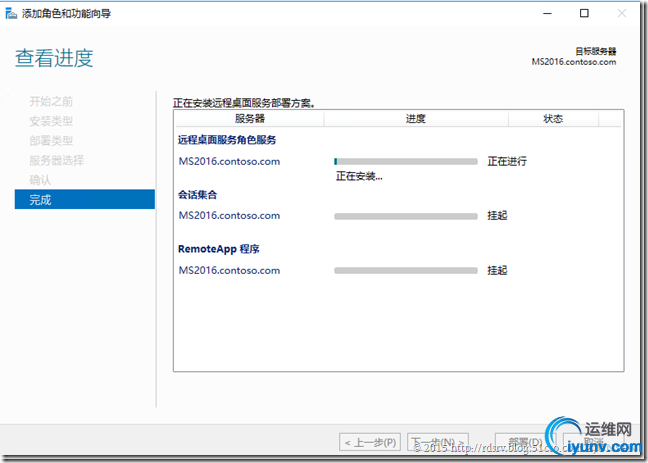Select the 安装类型 step
This screenshot has height=463, width=648.
(51, 121)
